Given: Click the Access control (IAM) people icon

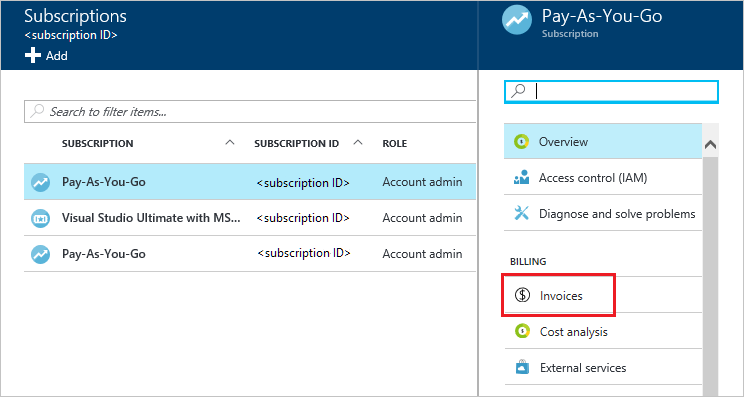Looking at the screenshot, I should coord(521,177).
